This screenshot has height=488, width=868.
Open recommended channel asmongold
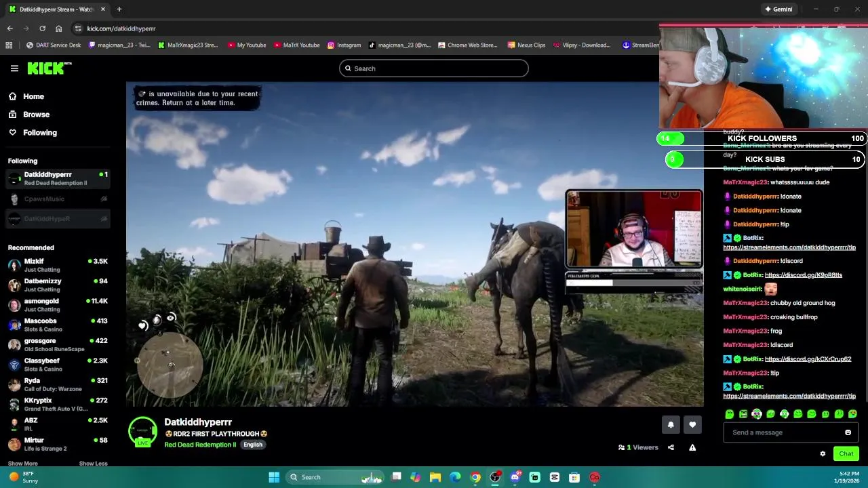tap(58, 305)
